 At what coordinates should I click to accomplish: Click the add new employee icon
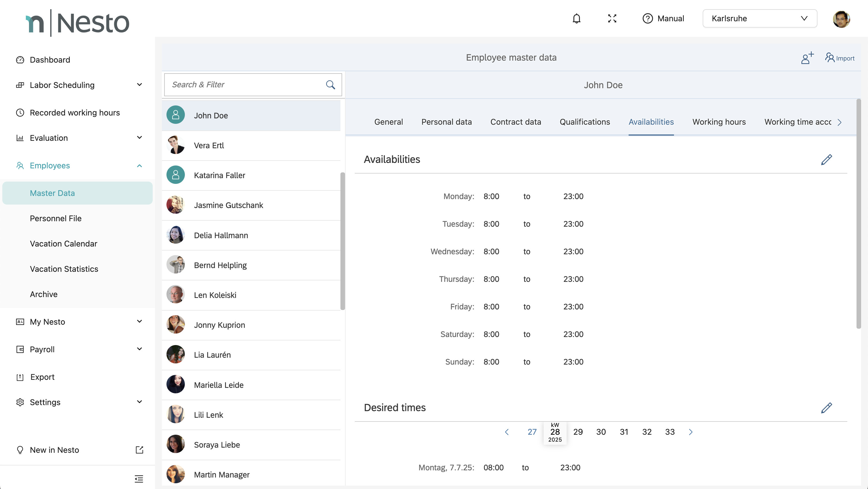click(x=807, y=58)
